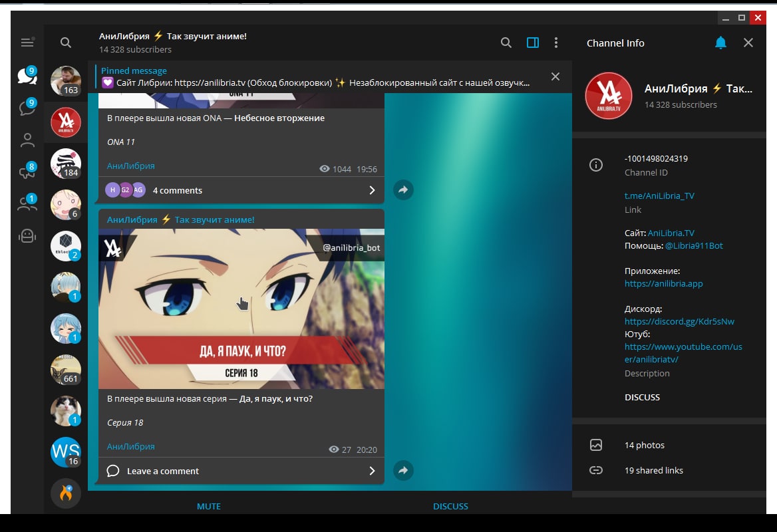The width and height of the screenshot is (777, 532).
Task: Open the channels folder with 8 badge
Action: coord(27,171)
